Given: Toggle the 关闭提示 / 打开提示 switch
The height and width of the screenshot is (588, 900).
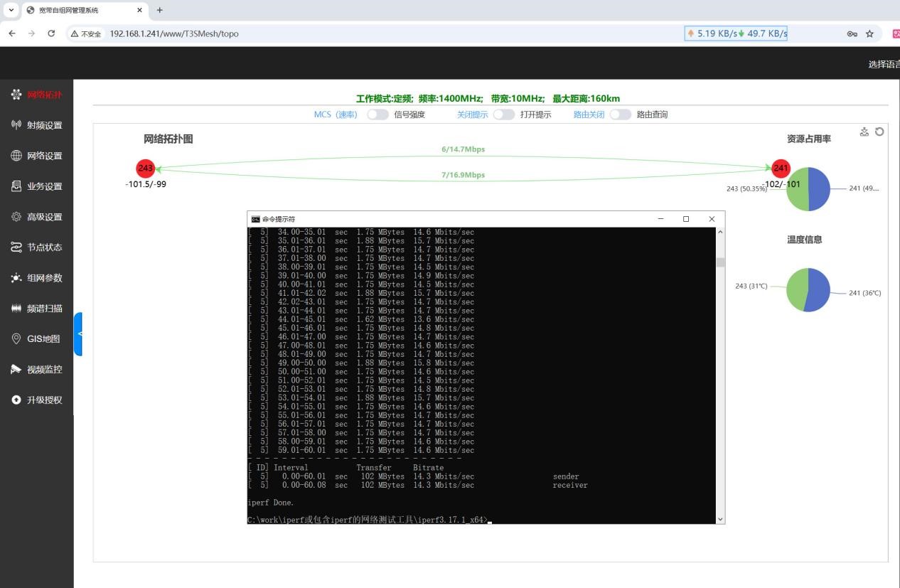Looking at the screenshot, I should (x=503, y=114).
